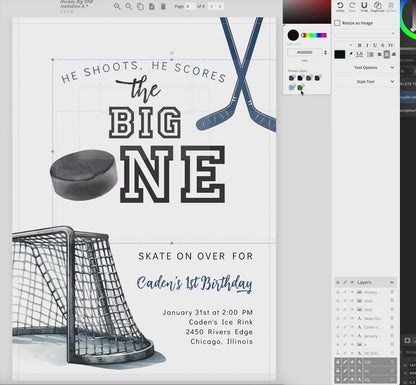Select the HE SHO text layer row
Image resolution: width=416 pixels, height=385 pixels.
[366, 353]
